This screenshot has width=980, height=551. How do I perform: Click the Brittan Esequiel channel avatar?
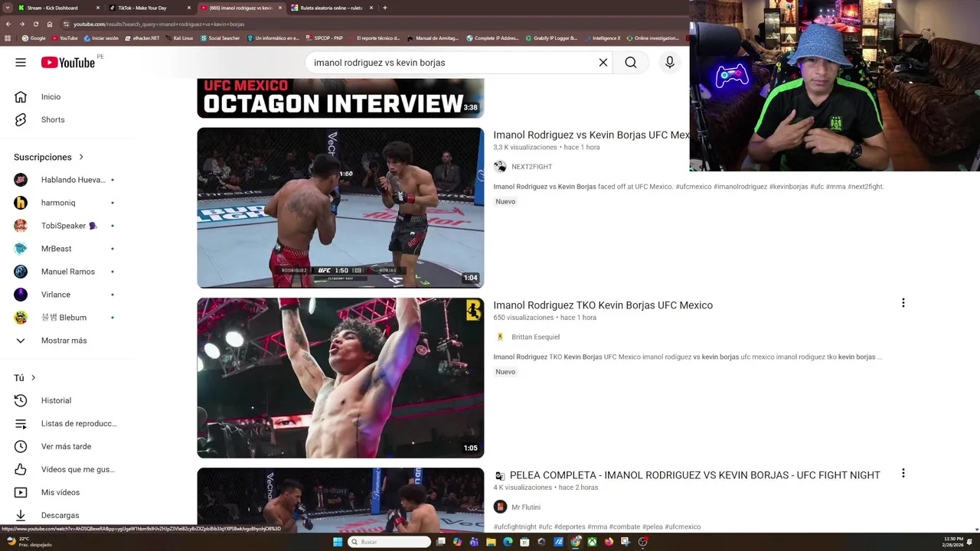click(x=500, y=337)
